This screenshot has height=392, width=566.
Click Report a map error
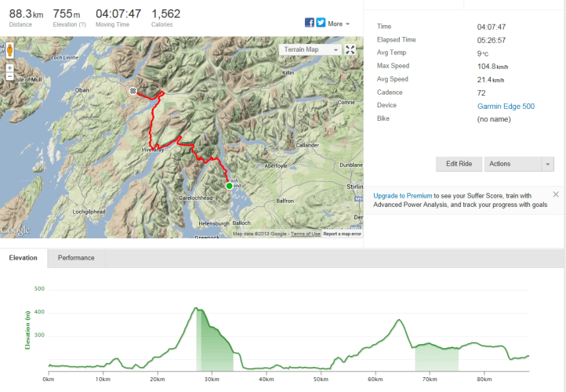click(343, 234)
